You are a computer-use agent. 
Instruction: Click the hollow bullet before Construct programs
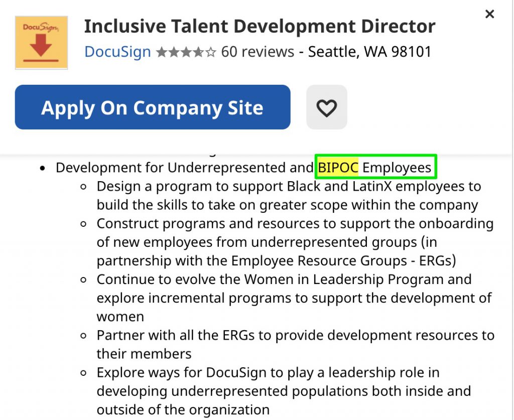coord(84,224)
